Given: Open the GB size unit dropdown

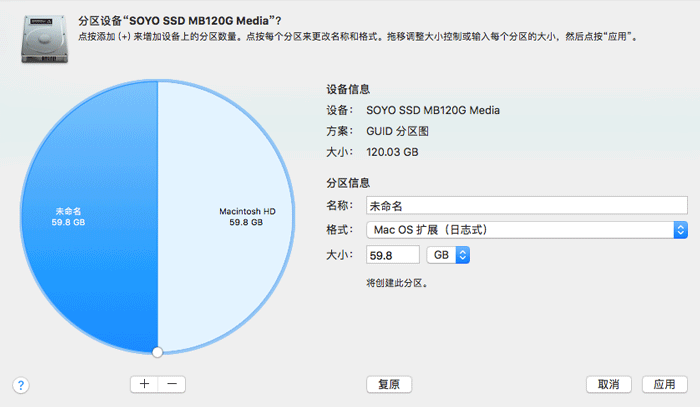Looking at the screenshot, I should point(448,256).
